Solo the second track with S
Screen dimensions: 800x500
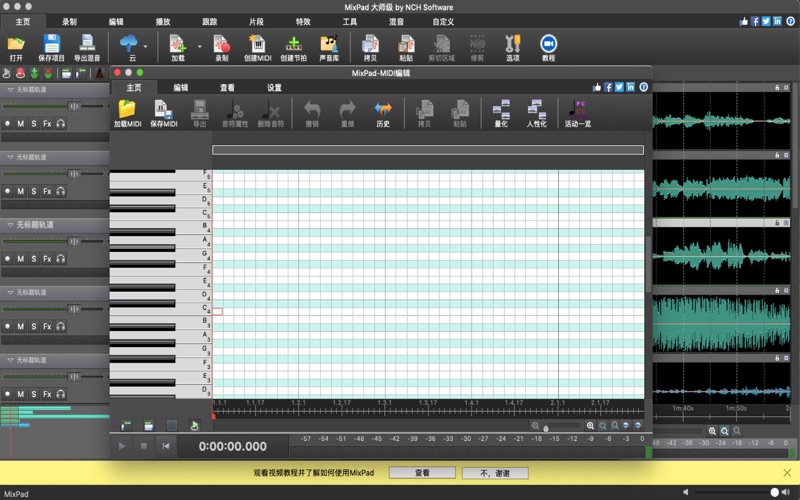(33, 191)
